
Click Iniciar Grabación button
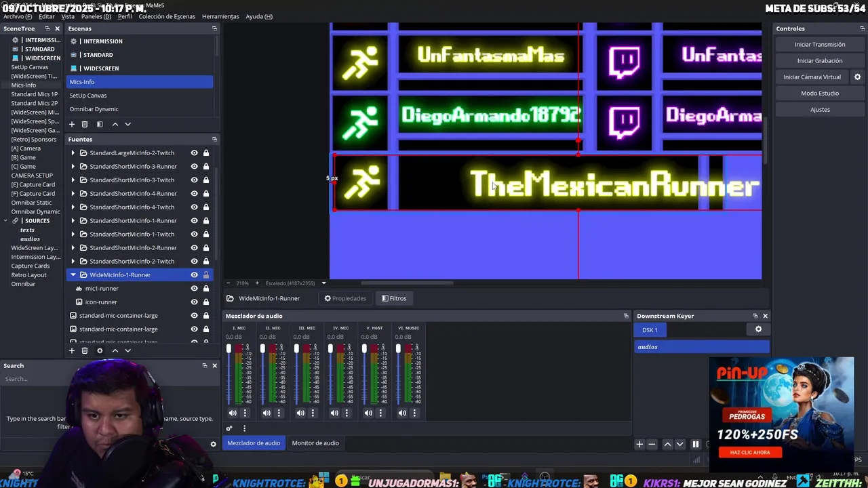[820, 60]
